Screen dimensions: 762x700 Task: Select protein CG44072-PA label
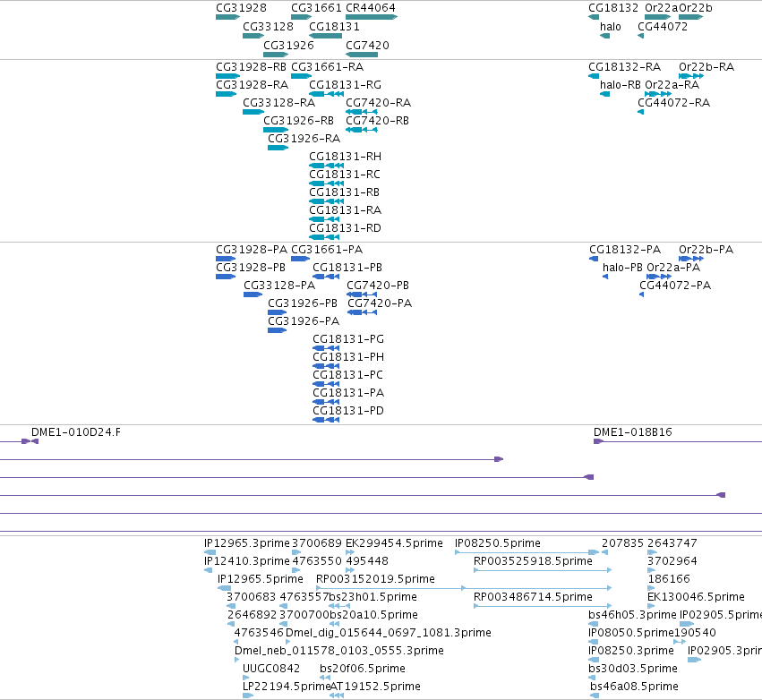[x=675, y=286]
